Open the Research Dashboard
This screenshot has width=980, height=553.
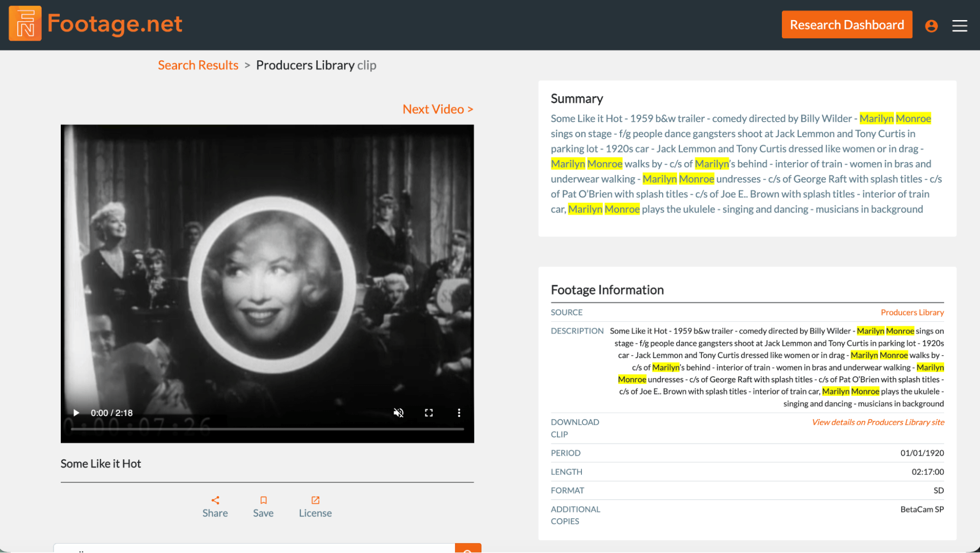pyautogui.click(x=847, y=24)
